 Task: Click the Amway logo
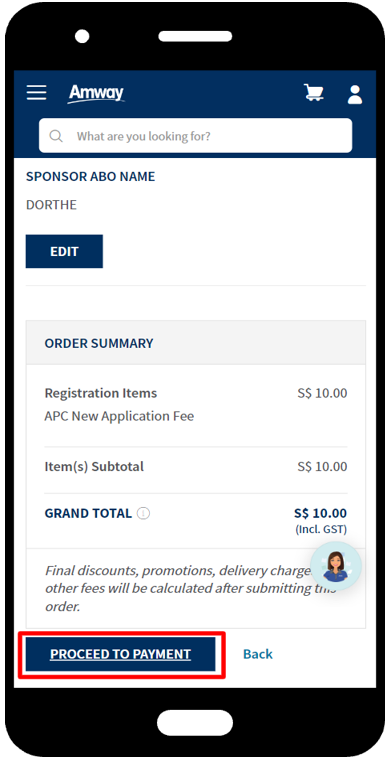point(96,93)
